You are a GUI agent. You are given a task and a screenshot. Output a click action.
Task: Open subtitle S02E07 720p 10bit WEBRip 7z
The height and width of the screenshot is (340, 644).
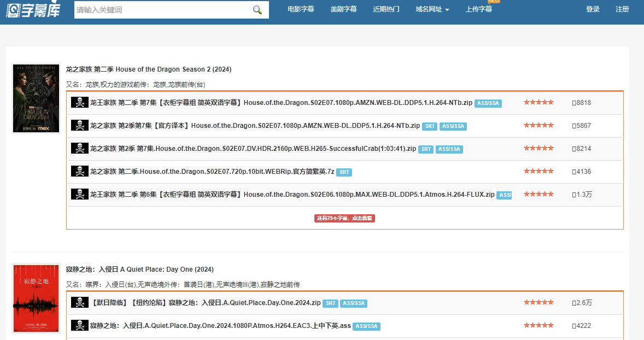click(212, 172)
